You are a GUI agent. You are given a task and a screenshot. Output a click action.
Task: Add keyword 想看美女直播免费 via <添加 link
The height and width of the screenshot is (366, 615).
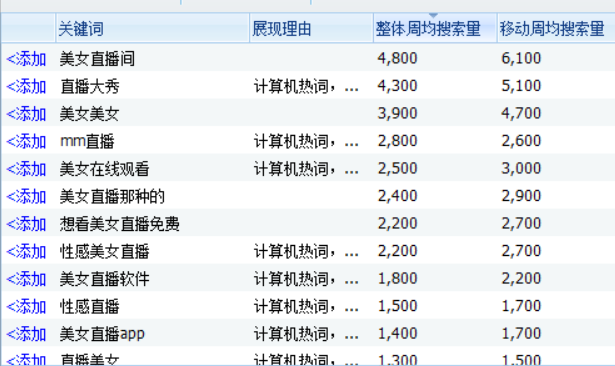click(x=26, y=224)
